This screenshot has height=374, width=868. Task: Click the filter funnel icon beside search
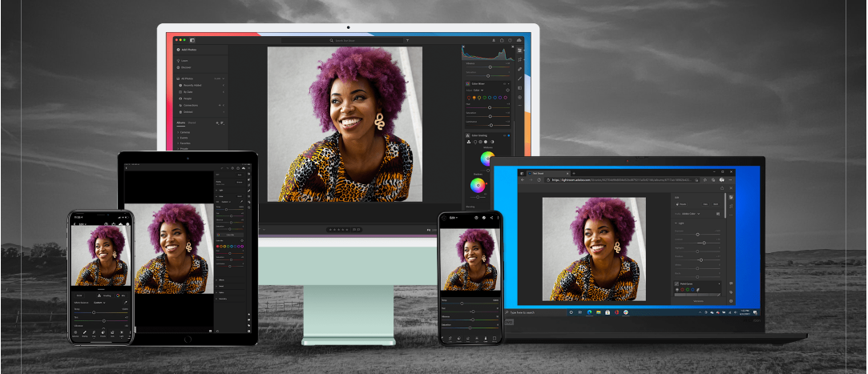(x=406, y=40)
